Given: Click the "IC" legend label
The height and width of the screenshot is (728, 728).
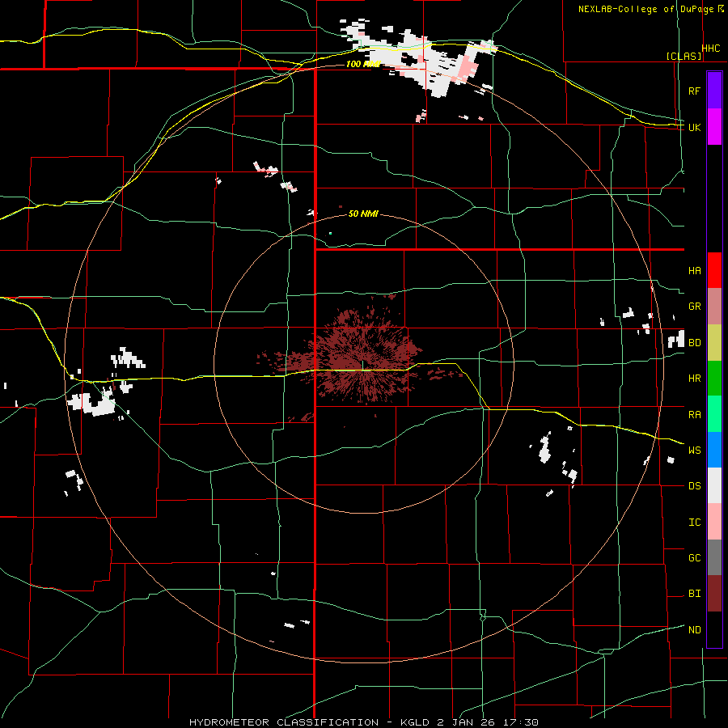Looking at the screenshot, I should tap(694, 523).
